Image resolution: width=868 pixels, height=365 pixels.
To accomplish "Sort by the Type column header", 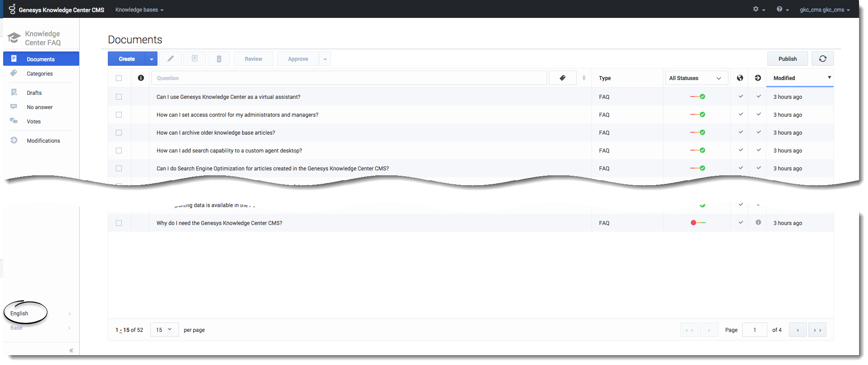I will tap(605, 78).
